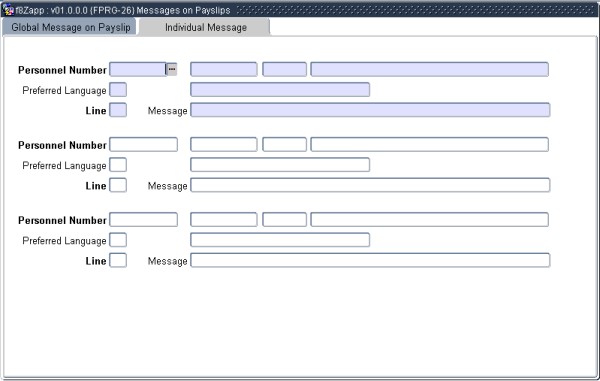The height and width of the screenshot is (381, 600).
Task: Click the third Preferred Language label
Action: pyautogui.click(x=64, y=241)
